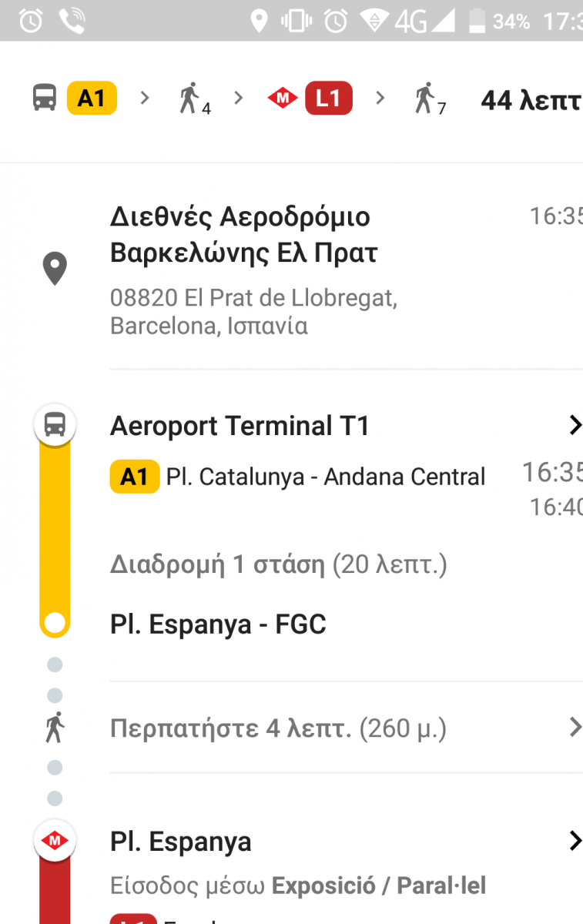The image size is (583, 924).
Task: Select Pl. Espanya - FGC arrival stop
Action: [218, 624]
